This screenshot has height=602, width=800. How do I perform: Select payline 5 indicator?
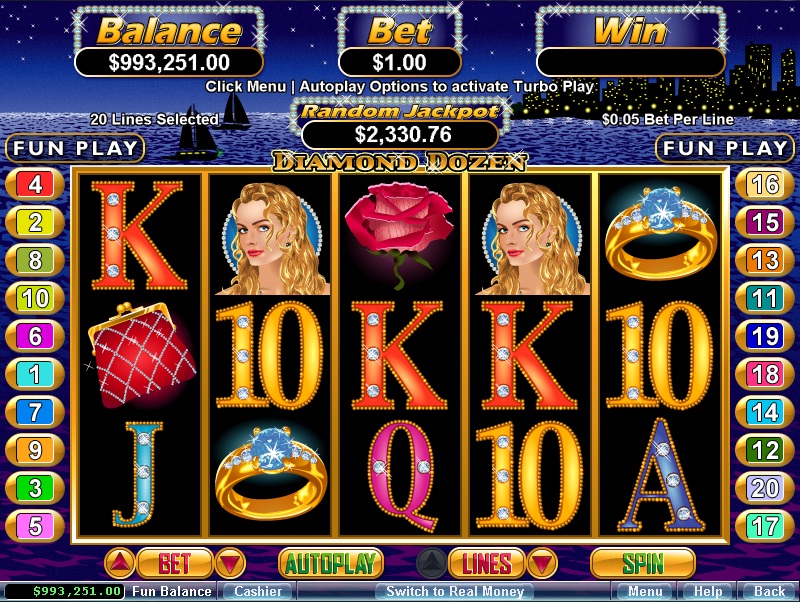[x=35, y=526]
